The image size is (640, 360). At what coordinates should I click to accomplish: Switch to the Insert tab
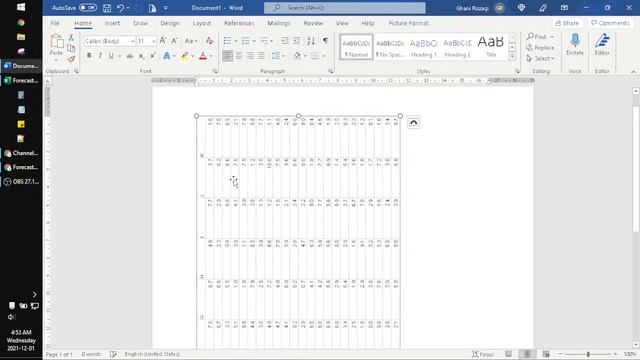(112, 23)
